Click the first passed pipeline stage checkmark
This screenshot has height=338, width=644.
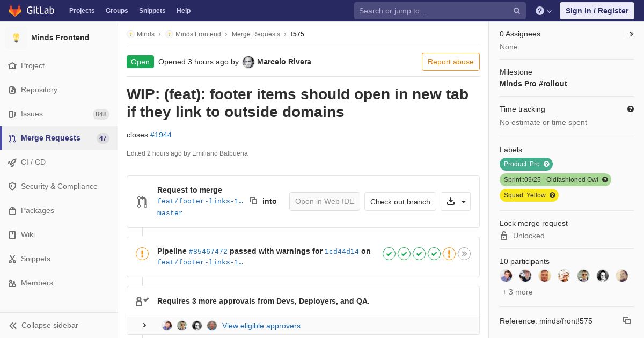pyautogui.click(x=389, y=254)
